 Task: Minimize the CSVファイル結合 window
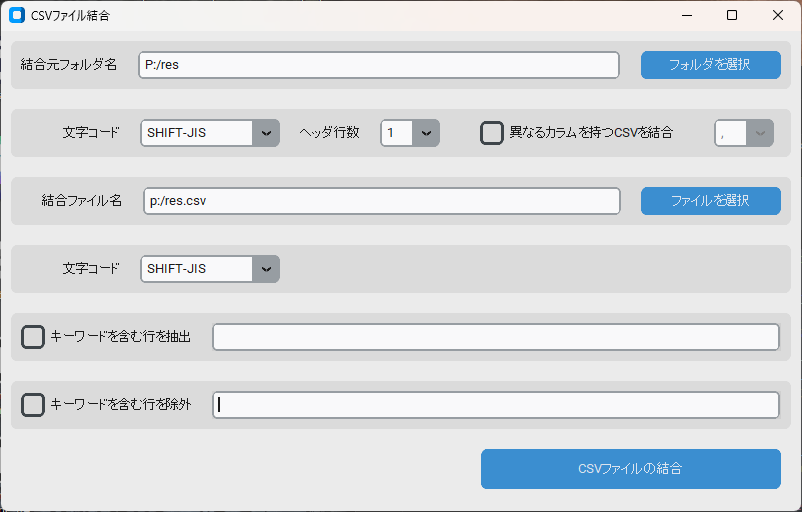(x=687, y=15)
